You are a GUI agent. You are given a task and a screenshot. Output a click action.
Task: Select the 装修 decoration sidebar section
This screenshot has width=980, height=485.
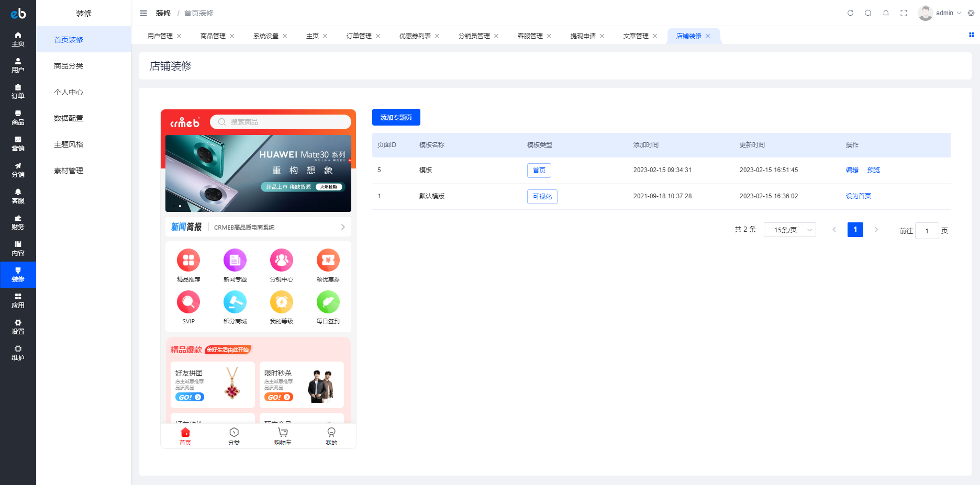18,275
